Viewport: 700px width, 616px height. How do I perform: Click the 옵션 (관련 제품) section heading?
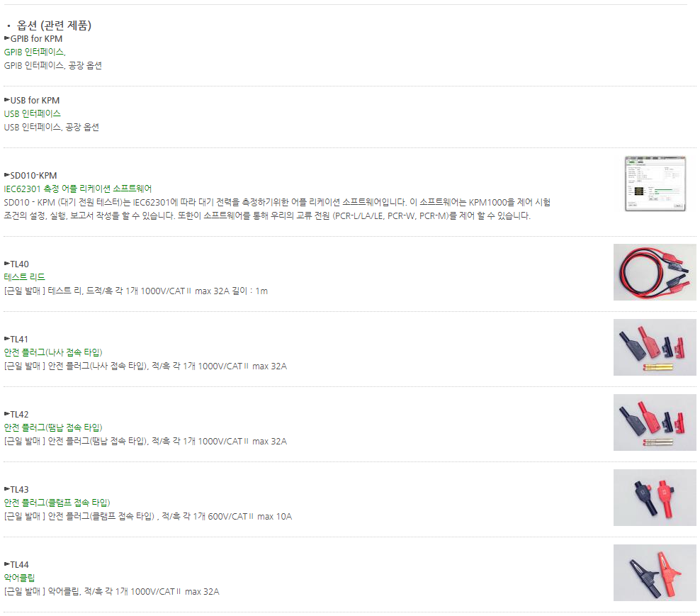pos(54,26)
